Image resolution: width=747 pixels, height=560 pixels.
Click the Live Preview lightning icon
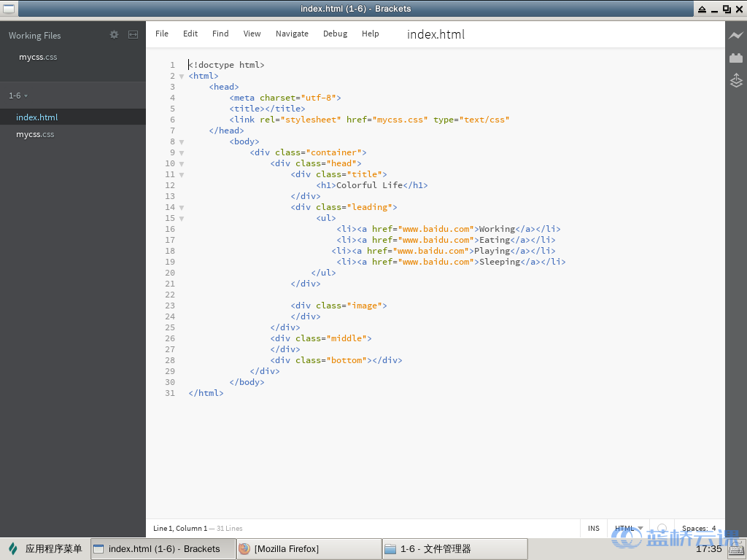tap(736, 35)
